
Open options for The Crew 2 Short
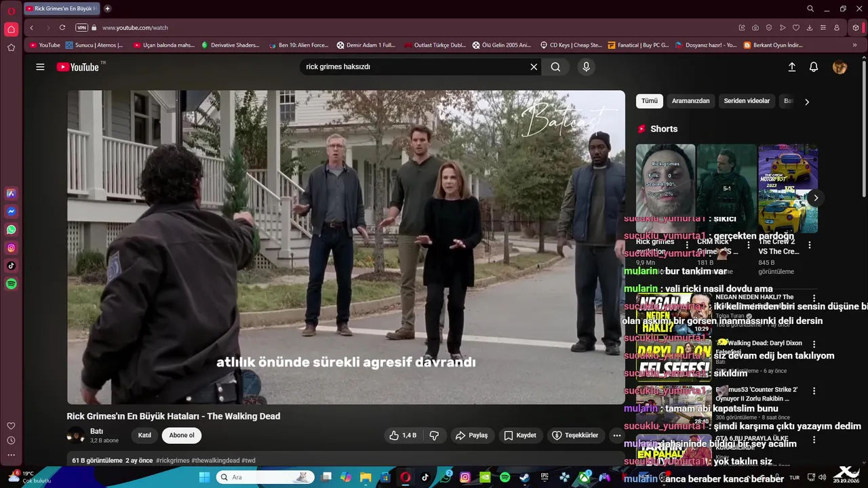809,245
